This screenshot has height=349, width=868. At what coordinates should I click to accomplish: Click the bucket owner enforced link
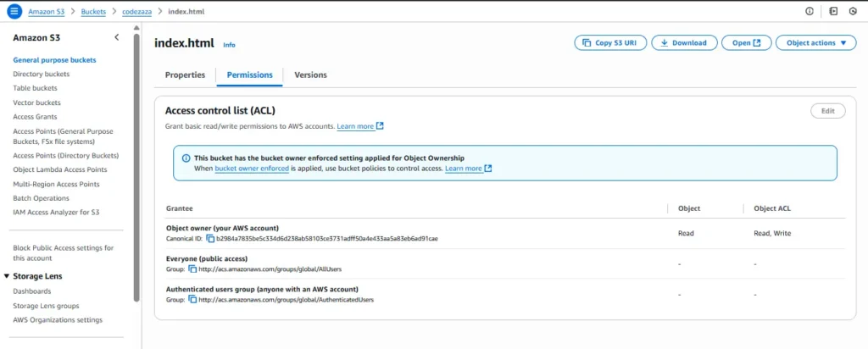click(x=252, y=168)
